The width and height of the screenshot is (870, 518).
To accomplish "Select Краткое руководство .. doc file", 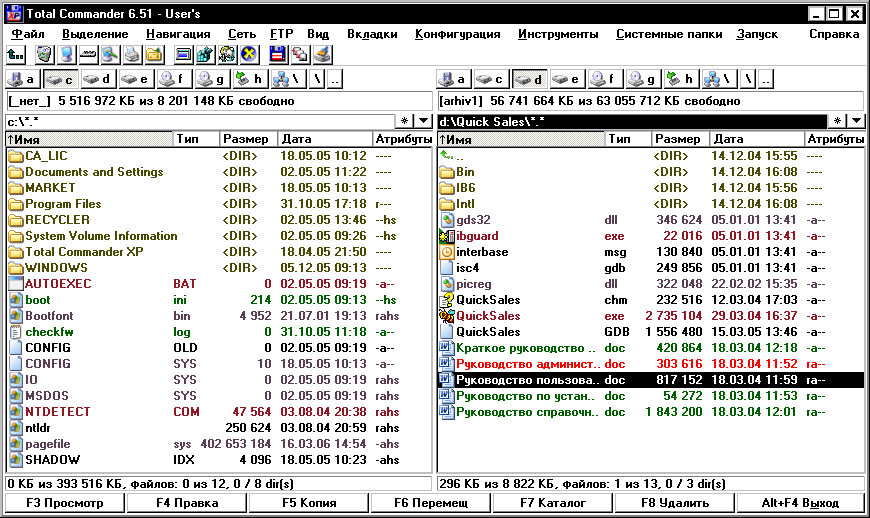I will (651, 348).
